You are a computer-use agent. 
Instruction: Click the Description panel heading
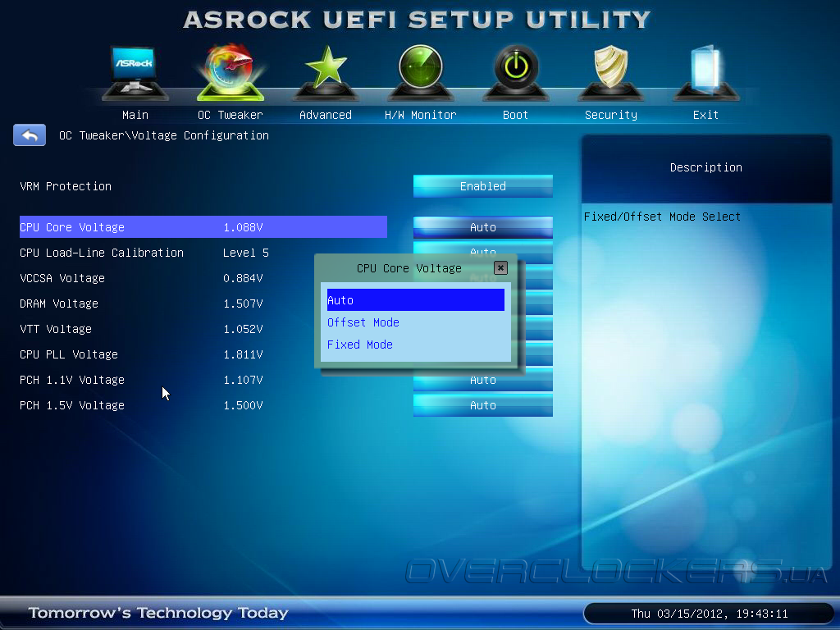click(x=706, y=167)
